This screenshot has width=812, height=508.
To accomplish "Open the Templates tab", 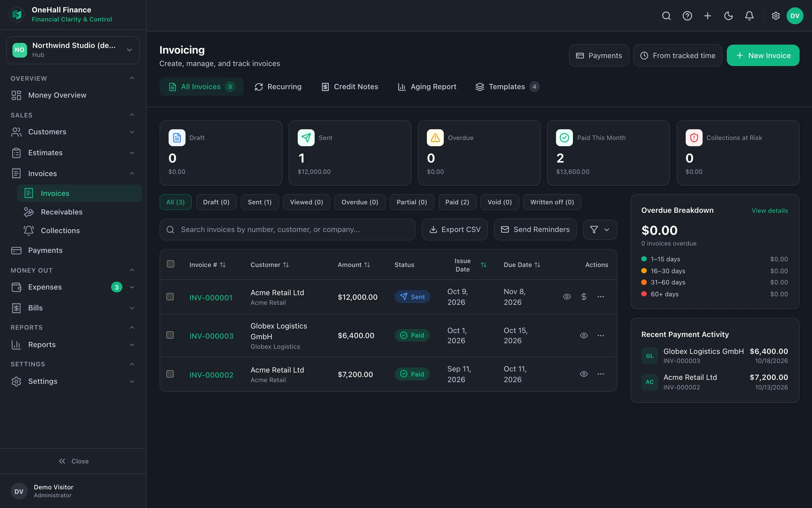I will (507, 87).
